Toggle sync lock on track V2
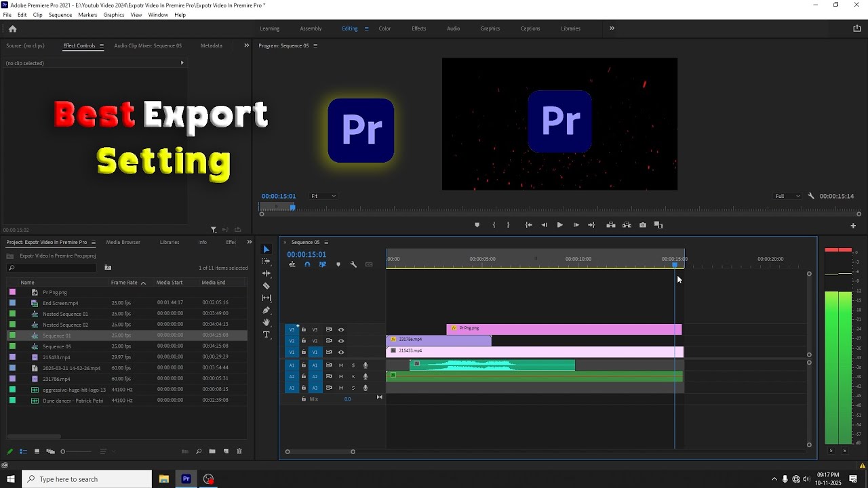 point(329,341)
